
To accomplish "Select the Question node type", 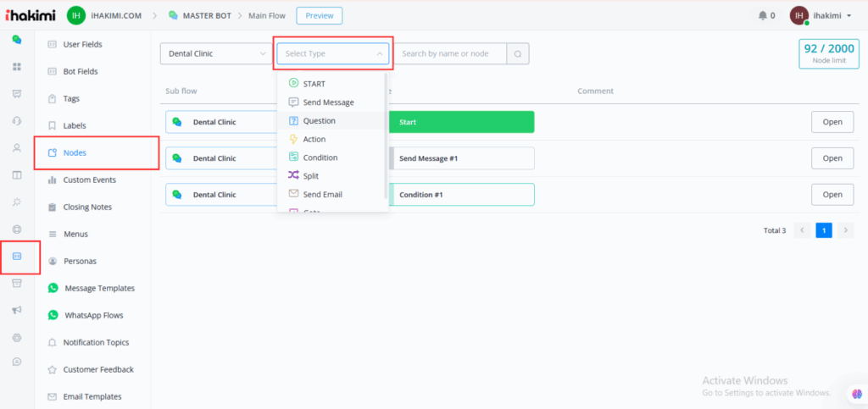I will 319,121.
